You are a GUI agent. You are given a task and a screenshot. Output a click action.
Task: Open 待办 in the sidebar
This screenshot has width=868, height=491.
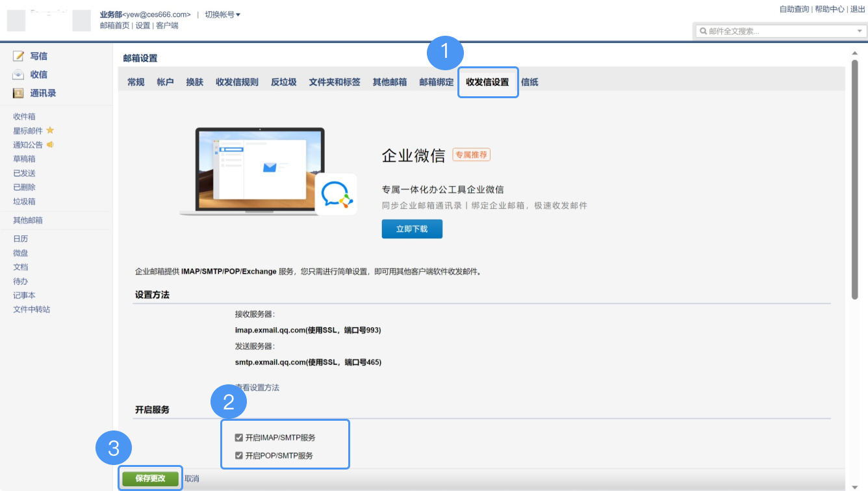click(x=21, y=282)
